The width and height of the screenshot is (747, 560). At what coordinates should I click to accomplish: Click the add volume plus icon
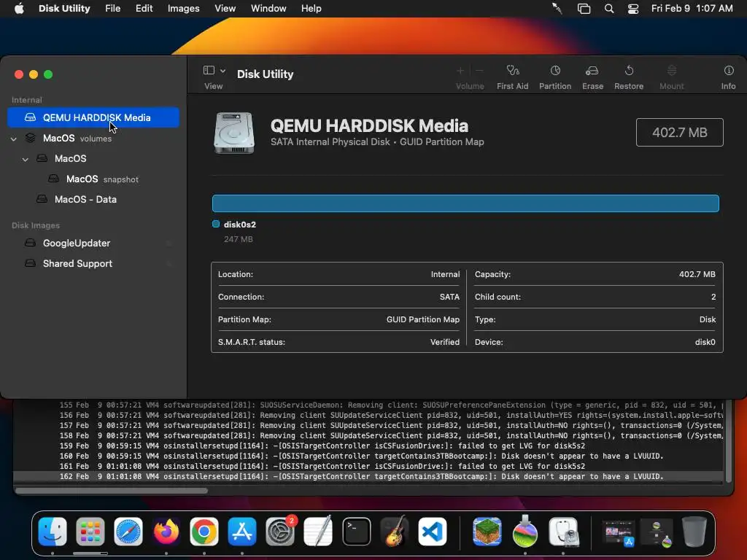460,71
